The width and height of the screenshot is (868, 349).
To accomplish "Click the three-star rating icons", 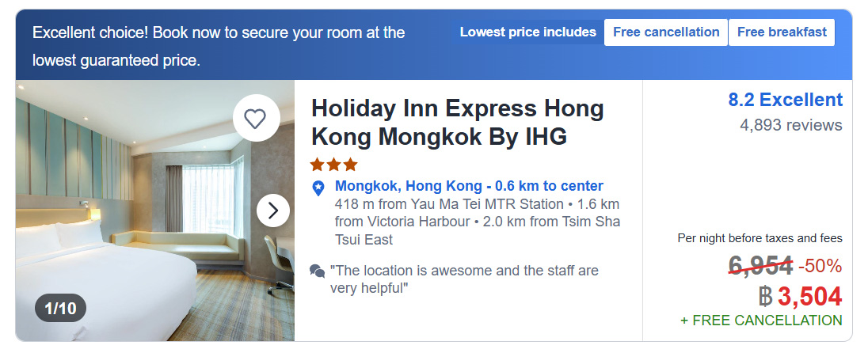I will pyautogui.click(x=333, y=165).
